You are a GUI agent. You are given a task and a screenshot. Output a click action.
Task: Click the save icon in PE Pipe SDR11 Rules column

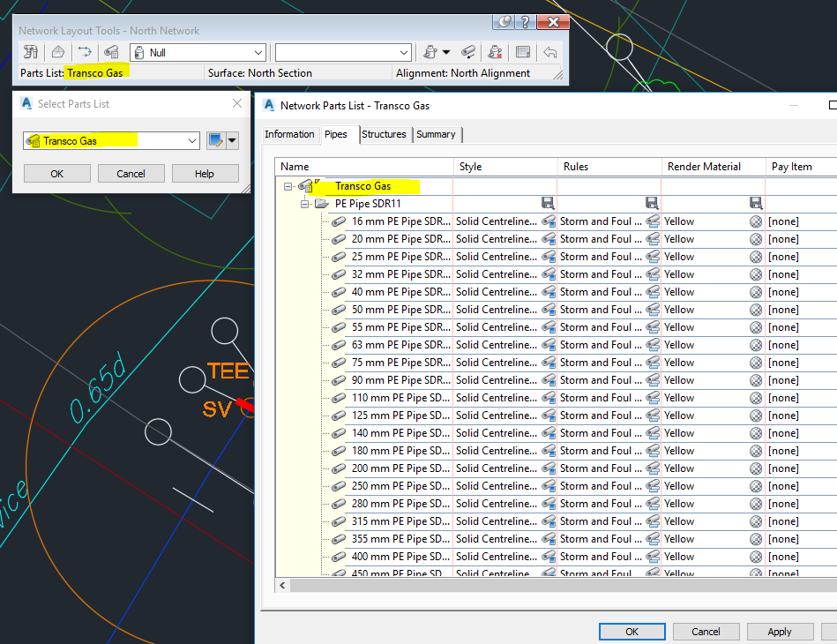pyautogui.click(x=652, y=203)
